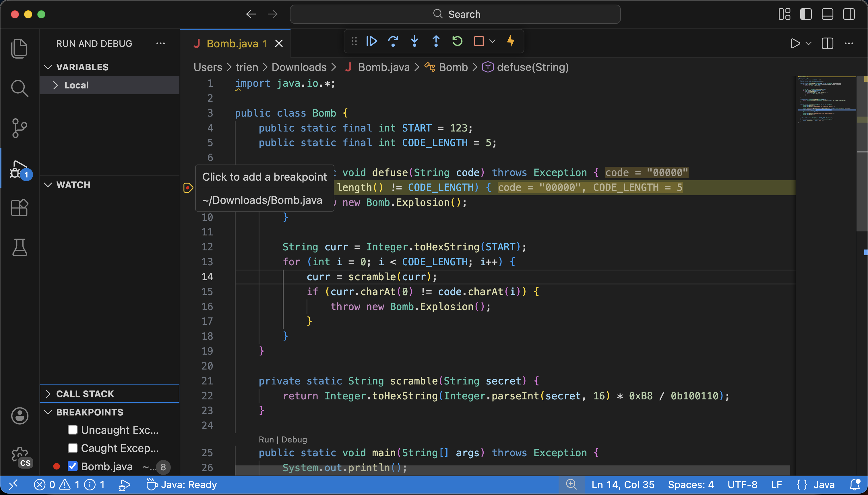Click the Step Over debug icon
Image resolution: width=868 pixels, height=495 pixels.
click(393, 41)
